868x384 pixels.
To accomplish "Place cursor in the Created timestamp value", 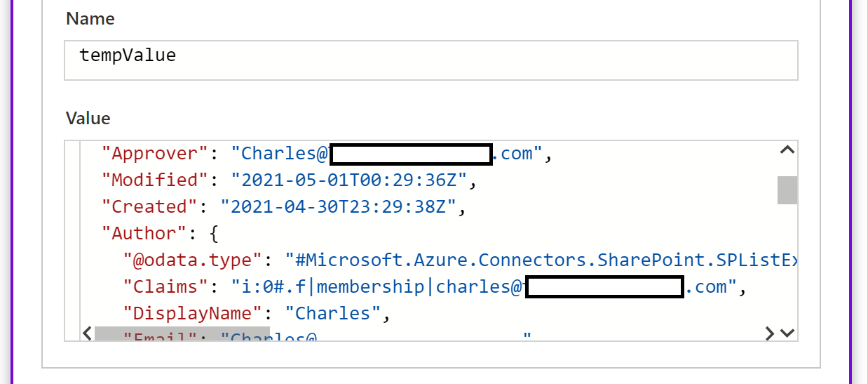I will pos(339,207).
